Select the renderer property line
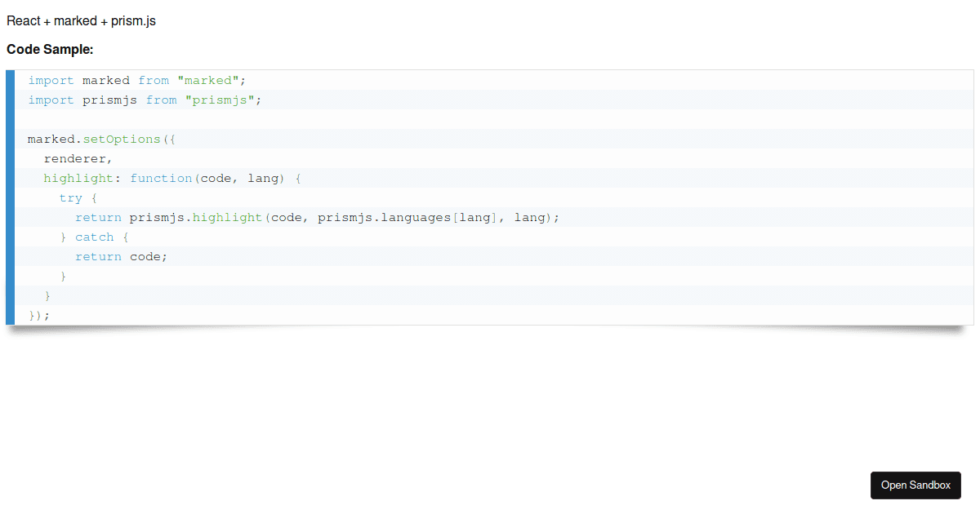 77,158
